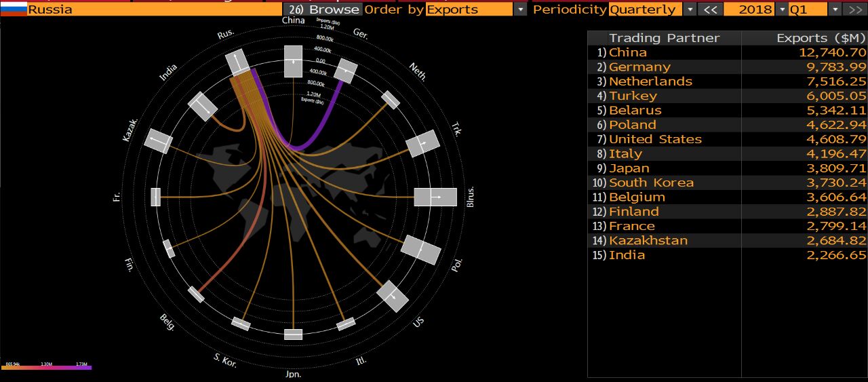868x382 pixels.
Task: Select the Fin. node in chord diagram
Action: (x=169, y=248)
